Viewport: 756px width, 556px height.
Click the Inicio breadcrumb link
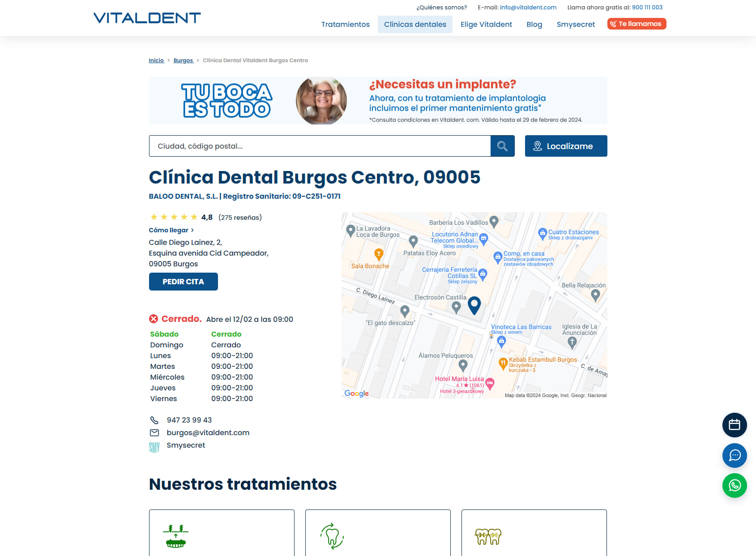tap(156, 60)
